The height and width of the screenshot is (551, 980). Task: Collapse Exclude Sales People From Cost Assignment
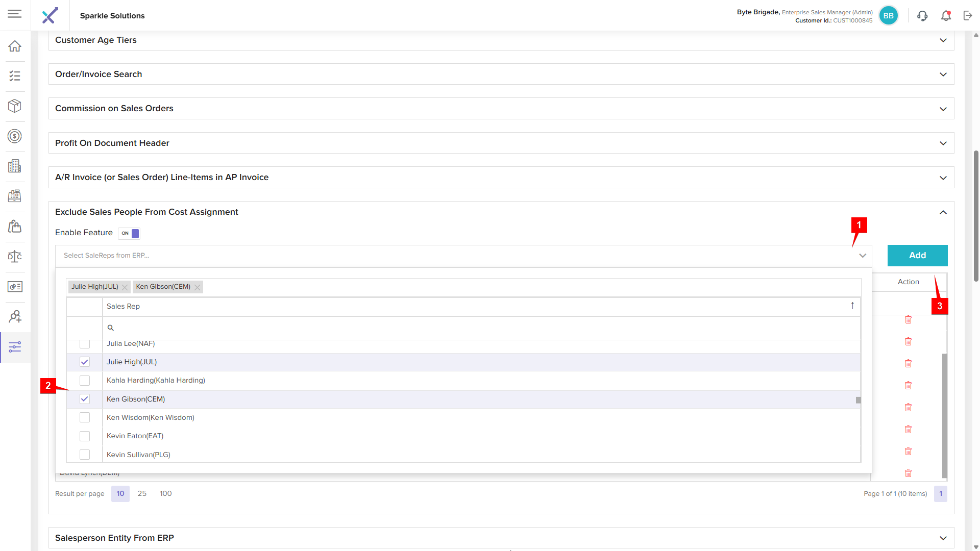pos(943,212)
